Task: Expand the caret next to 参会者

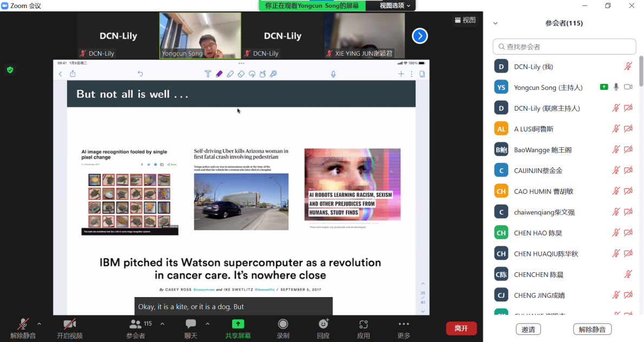Action: (x=162, y=324)
